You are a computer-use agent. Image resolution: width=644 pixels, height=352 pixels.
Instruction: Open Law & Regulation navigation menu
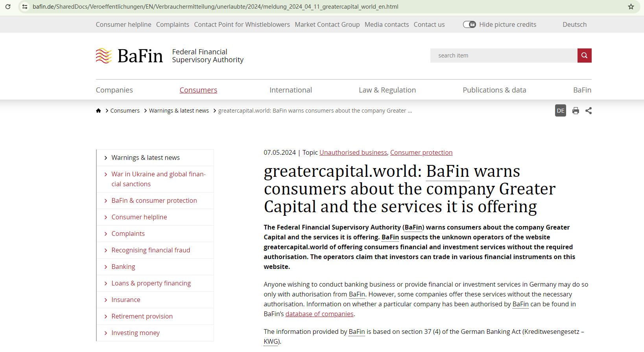[x=387, y=90]
